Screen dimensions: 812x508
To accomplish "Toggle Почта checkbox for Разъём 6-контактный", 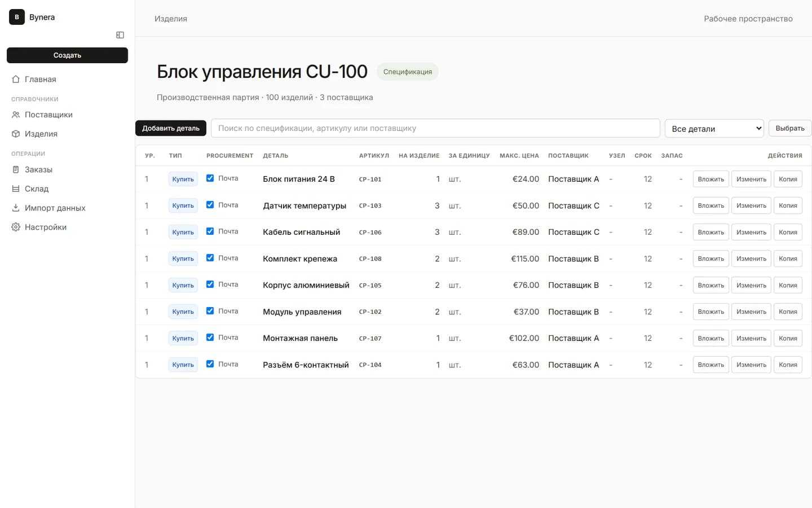I will coord(210,364).
